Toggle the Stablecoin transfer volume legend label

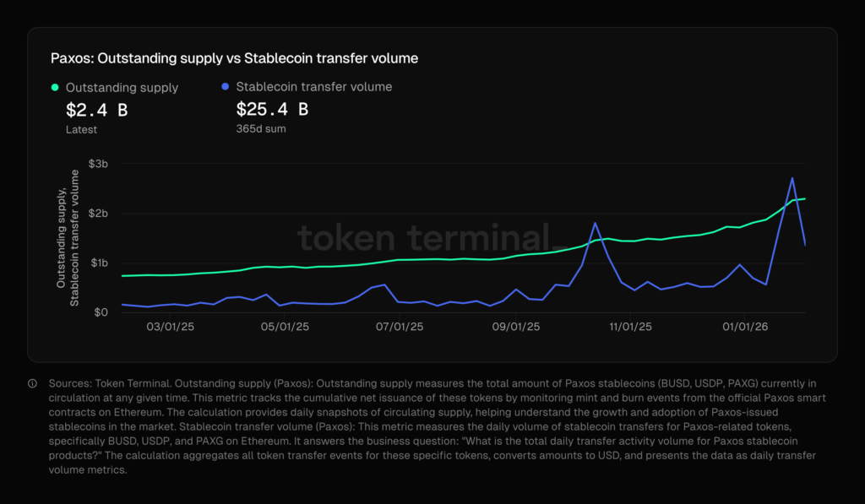(x=313, y=87)
